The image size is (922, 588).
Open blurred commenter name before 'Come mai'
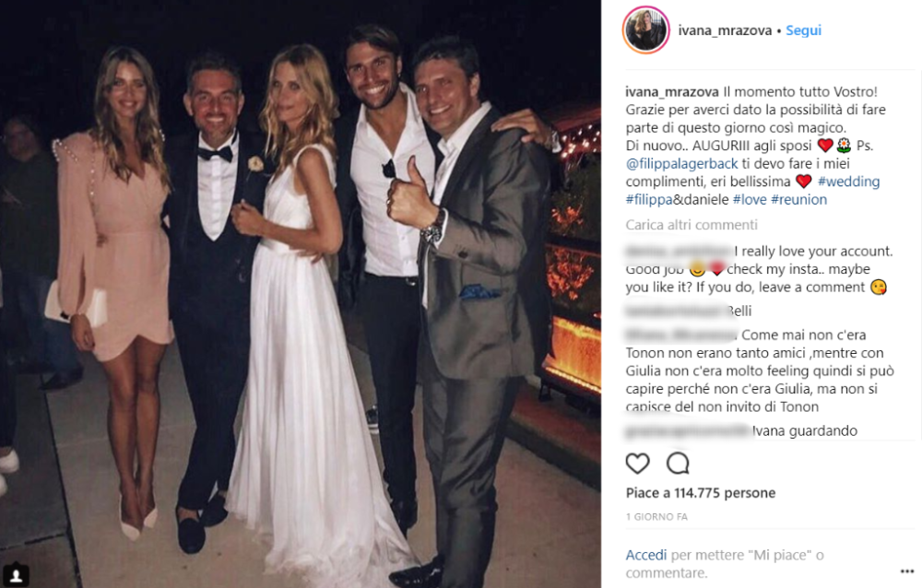click(681, 335)
